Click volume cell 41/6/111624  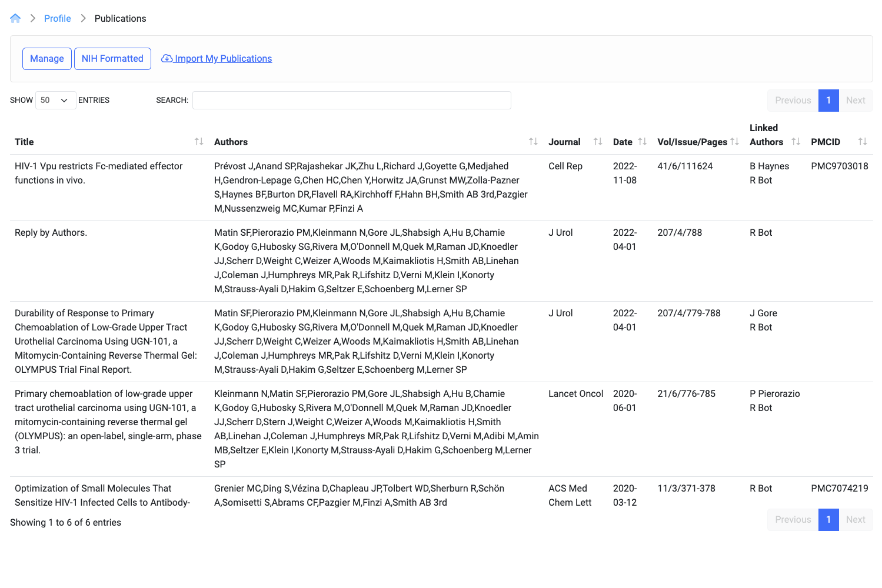685,166
